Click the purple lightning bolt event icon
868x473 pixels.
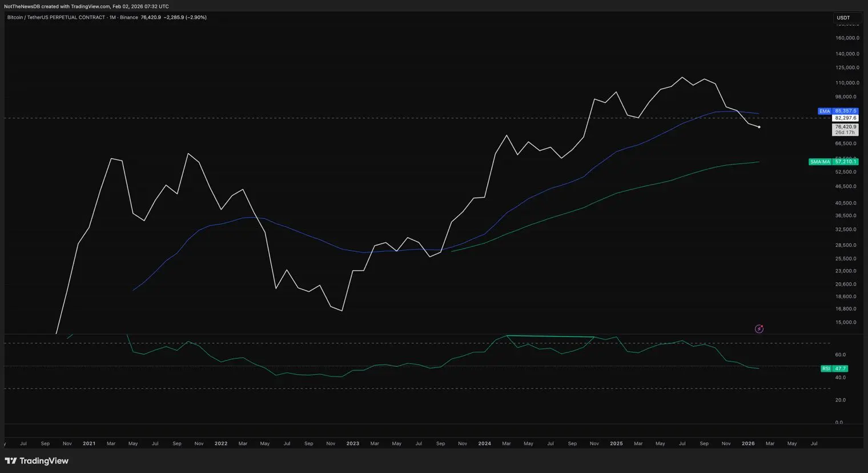pos(759,328)
